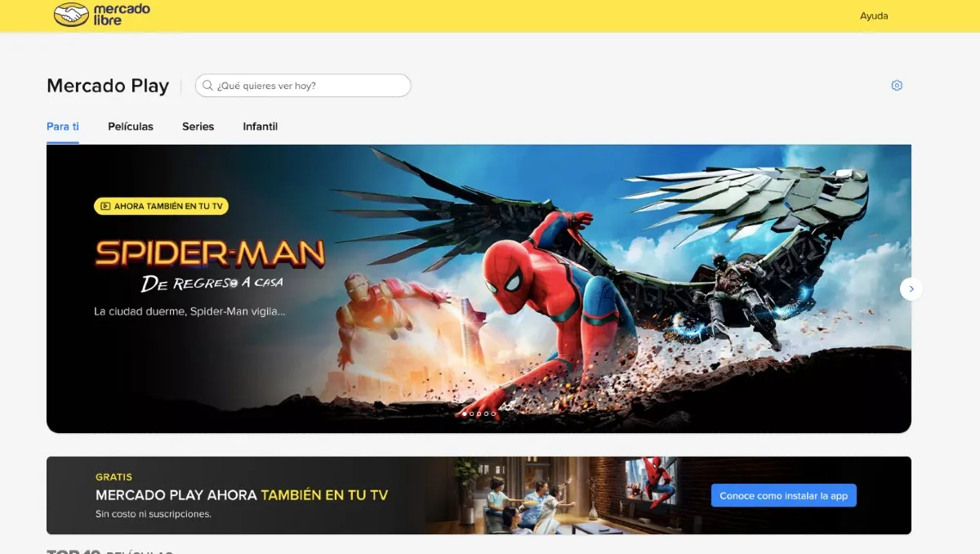The image size is (980, 554).
Task: Click the 'Mercado Play' page heading
Action: click(108, 86)
